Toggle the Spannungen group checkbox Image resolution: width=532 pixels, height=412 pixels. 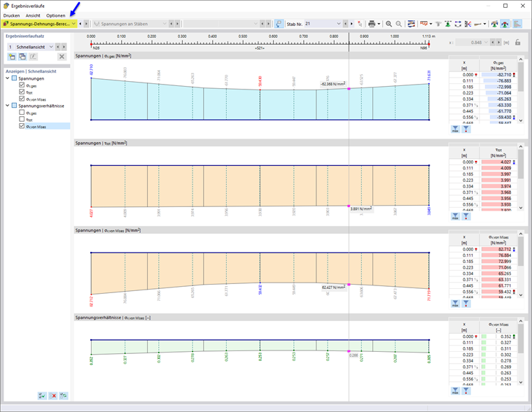pos(14,78)
